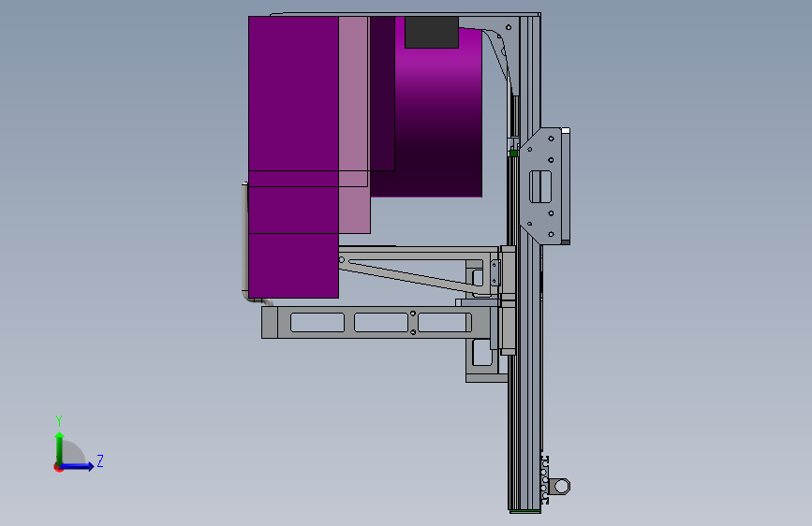The width and height of the screenshot is (812, 526).
Task: Select the tall vertical aluminum extrusion column
Action: pos(529,264)
